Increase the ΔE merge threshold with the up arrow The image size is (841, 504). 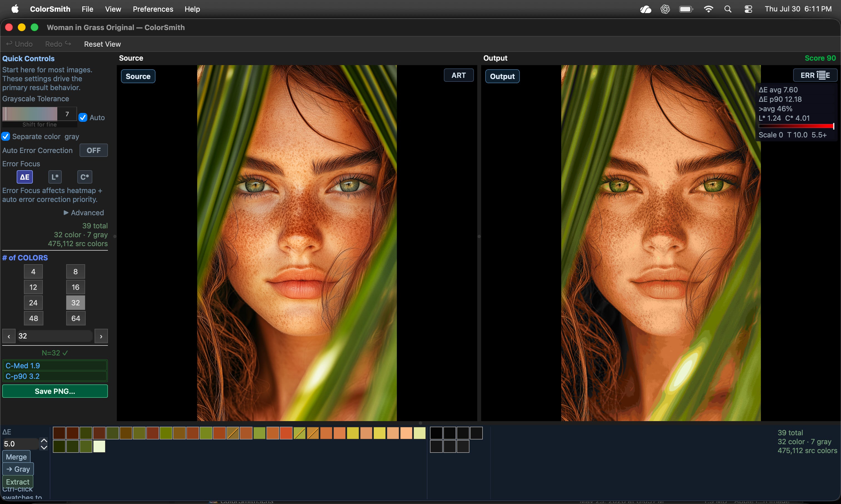(44, 441)
